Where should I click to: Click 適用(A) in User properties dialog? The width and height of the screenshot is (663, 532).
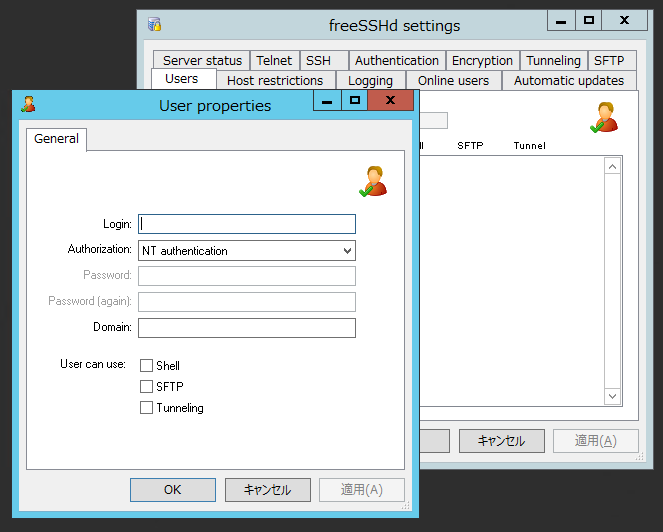362,490
